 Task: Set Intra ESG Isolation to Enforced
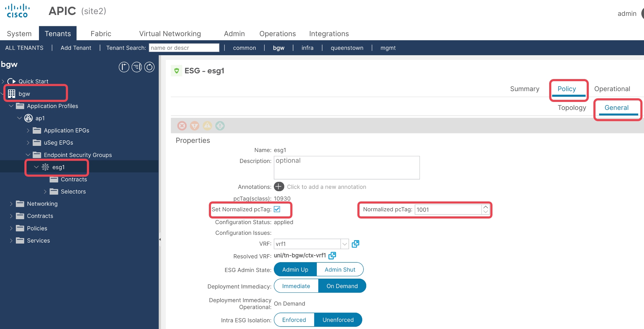click(294, 320)
